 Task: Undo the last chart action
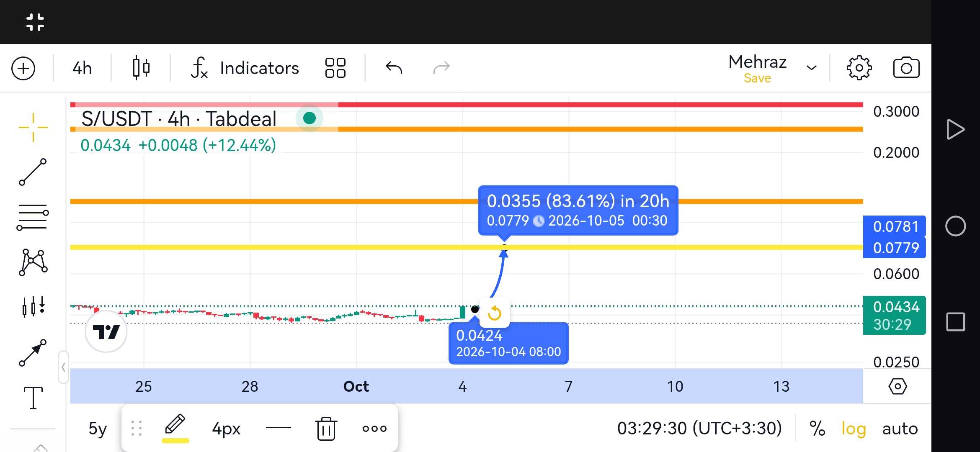tap(394, 68)
